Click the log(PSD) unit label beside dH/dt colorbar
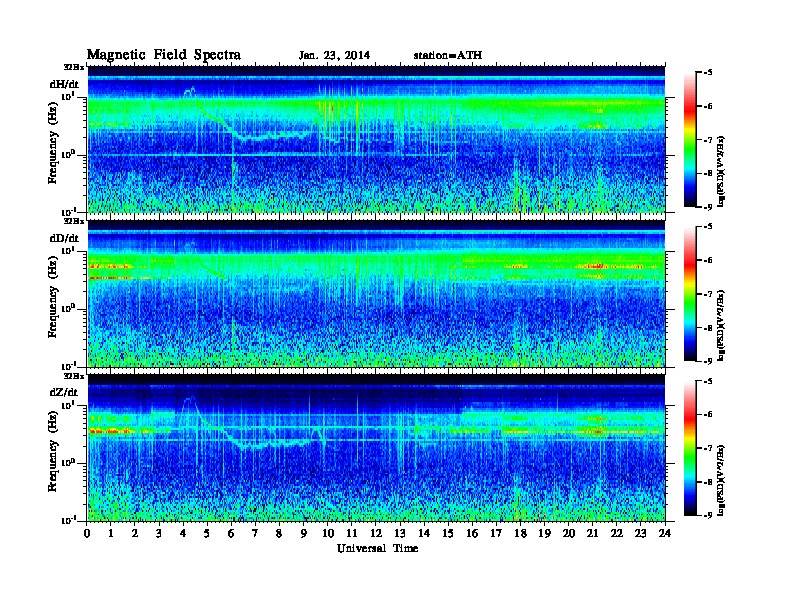The image size is (792, 612). coord(721,171)
